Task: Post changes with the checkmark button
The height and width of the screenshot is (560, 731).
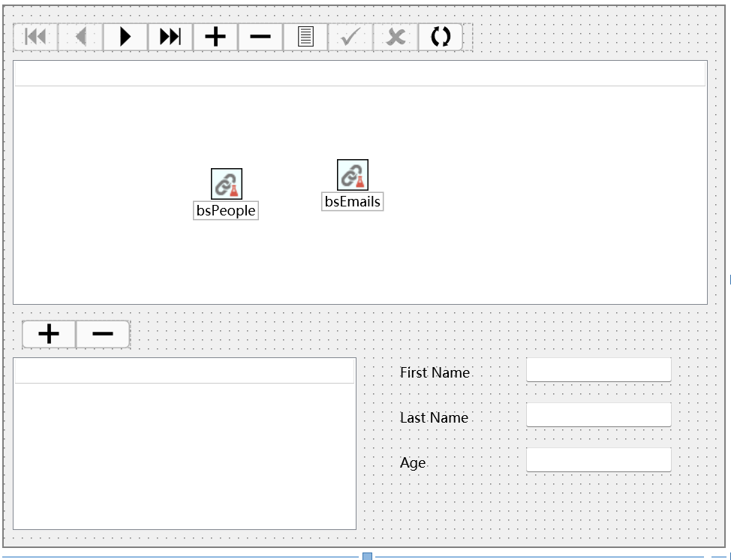Action: 350,36
